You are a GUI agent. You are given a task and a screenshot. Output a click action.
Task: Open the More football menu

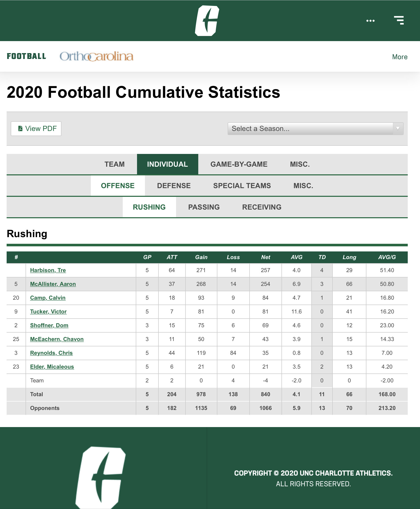coord(400,57)
